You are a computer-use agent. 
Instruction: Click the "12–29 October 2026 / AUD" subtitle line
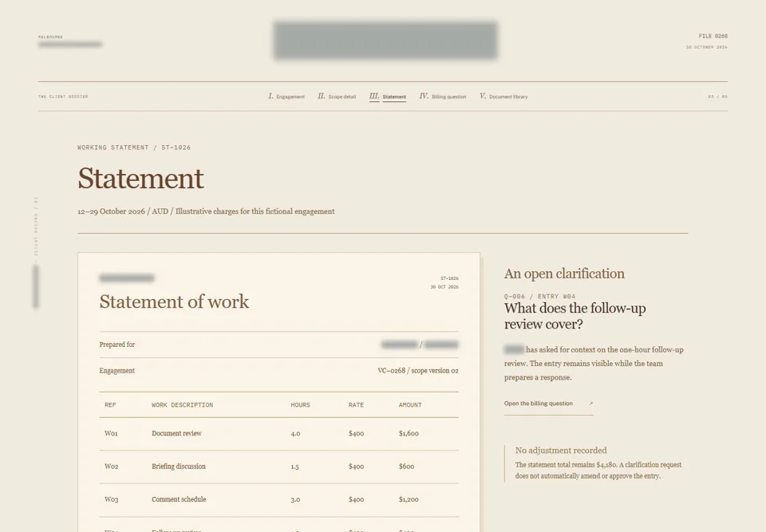[x=206, y=211]
